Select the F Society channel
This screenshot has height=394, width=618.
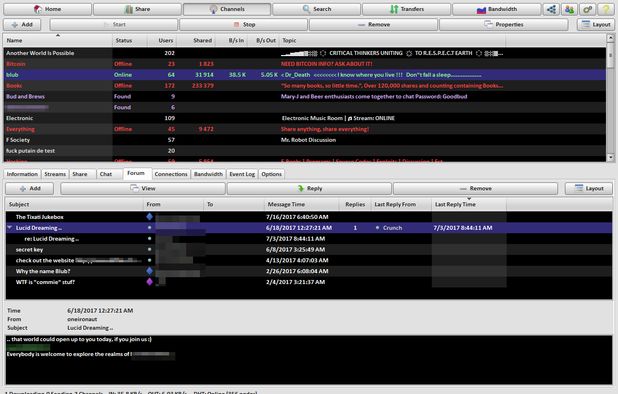coord(305,140)
